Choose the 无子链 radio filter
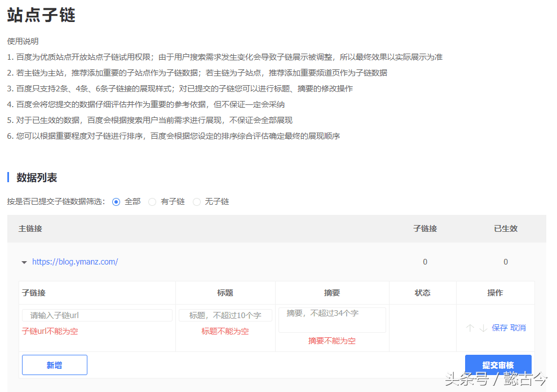The image size is (557, 392). point(196,202)
